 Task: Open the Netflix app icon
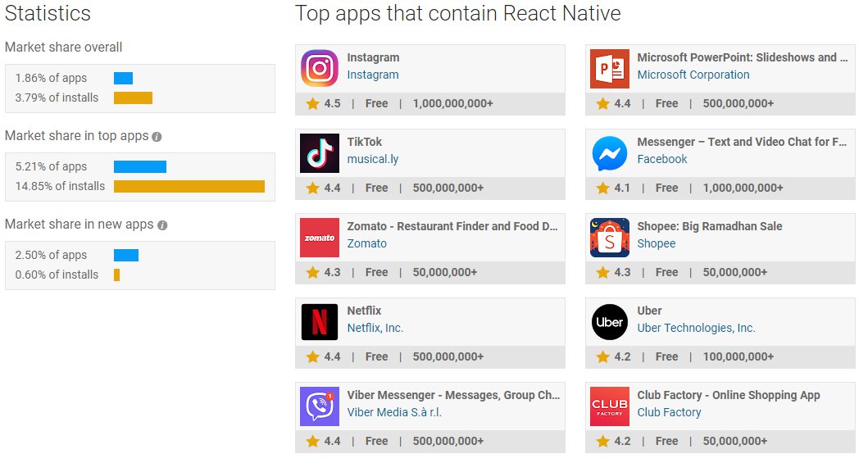point(320,322)
